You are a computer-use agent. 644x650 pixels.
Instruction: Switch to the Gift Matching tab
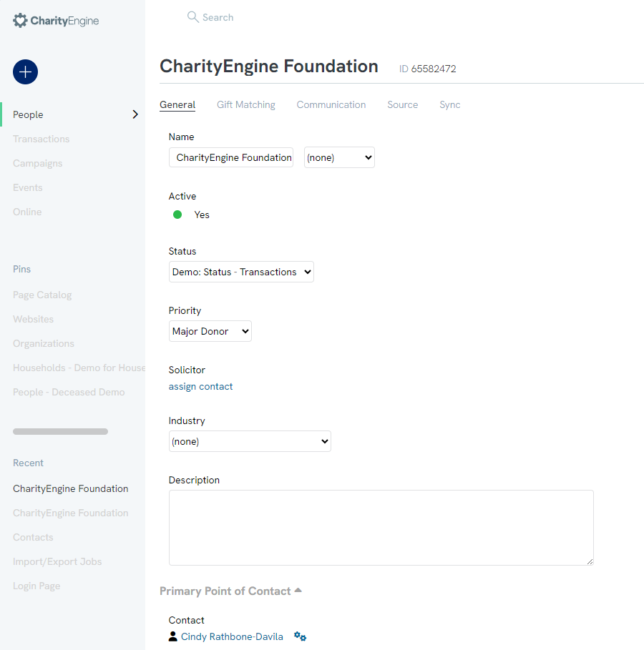tap(246, 105)
